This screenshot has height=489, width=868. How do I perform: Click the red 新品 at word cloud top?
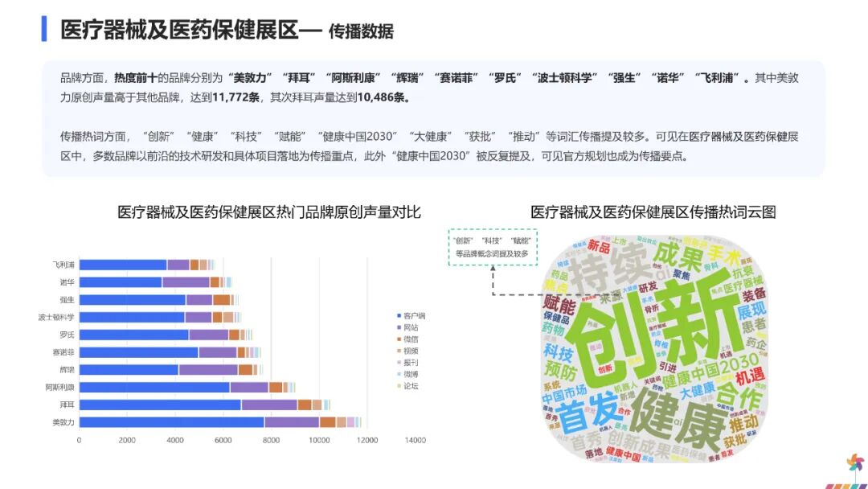tap(599, 246)
